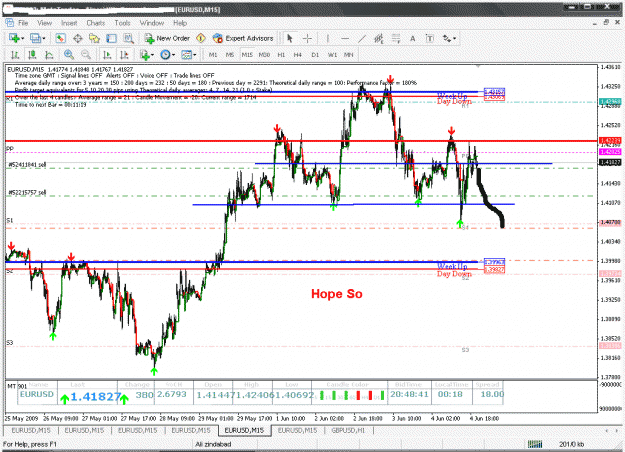Open the Charts menu

click(96, 23)
